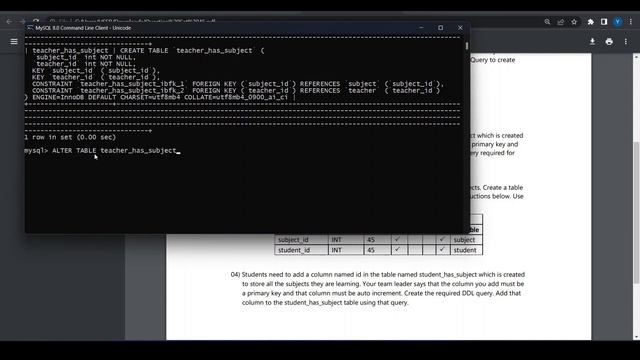Click the student_id cell in PDF table
Image resolution: width=640 pixels, height=360 pixels.
[x=301, y=250]
